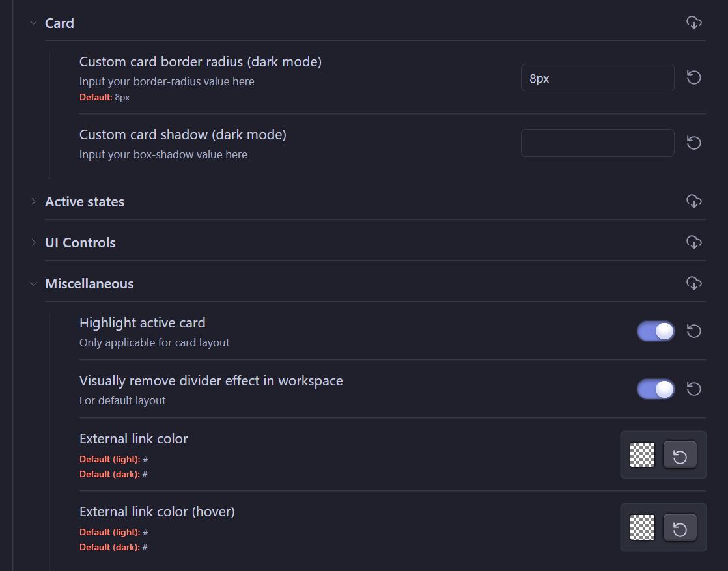Collapse the Miscellaneous section
Viewport: 728px width, 571px height.
click(34, 283)
